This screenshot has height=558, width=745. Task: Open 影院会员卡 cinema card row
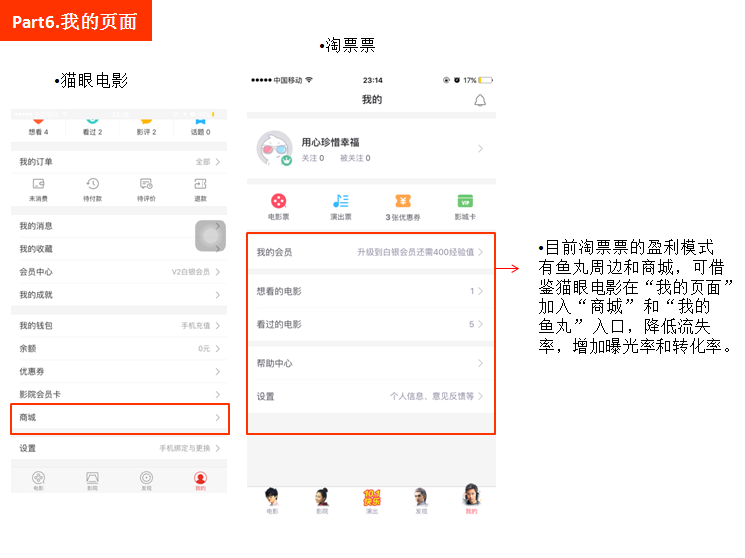tap(119, 394)
